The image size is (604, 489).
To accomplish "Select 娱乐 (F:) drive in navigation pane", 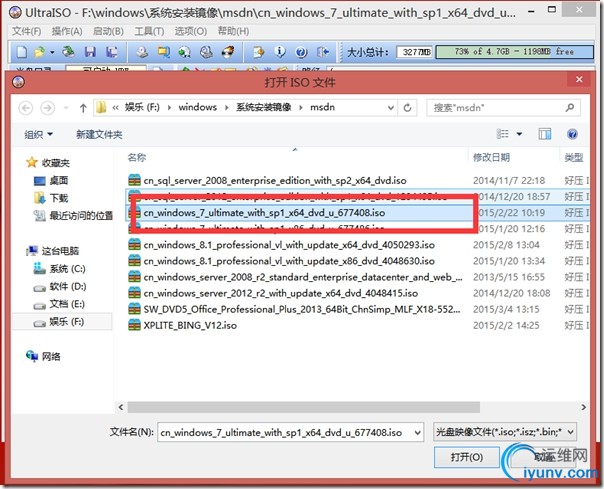I will point(67,322).
